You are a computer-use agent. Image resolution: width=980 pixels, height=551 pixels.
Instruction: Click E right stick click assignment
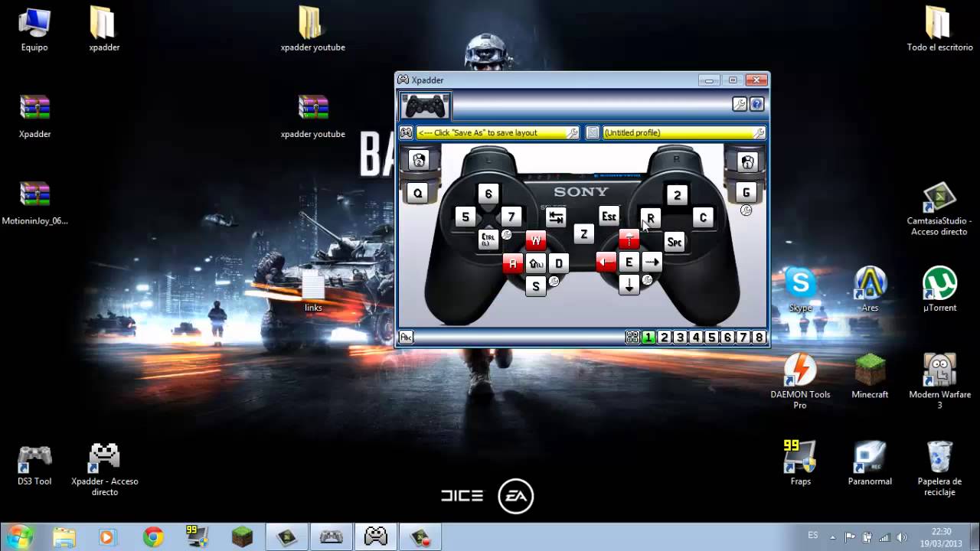coord(629,262)
